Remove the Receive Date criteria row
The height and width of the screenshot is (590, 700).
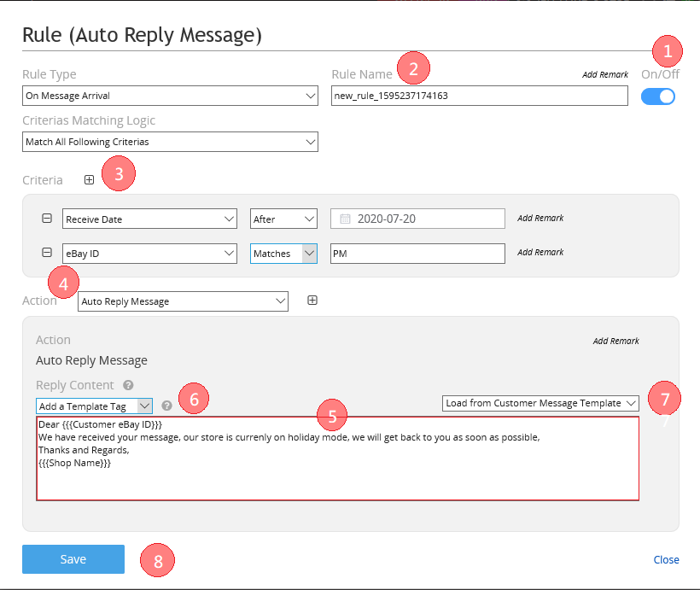point(47,219)
